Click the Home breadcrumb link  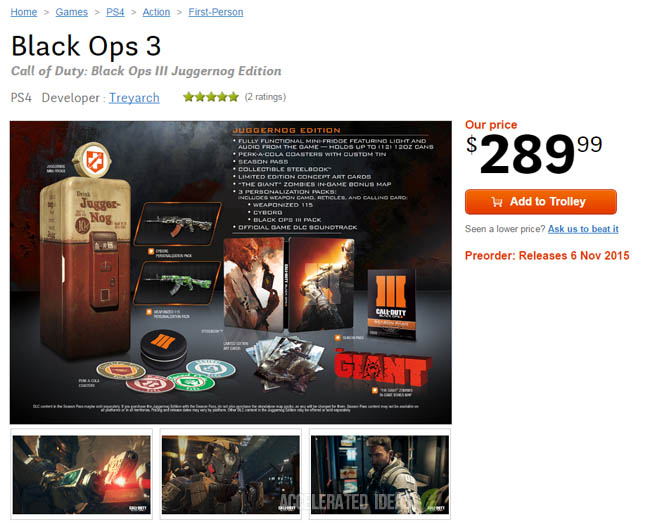tap(24, 12)
